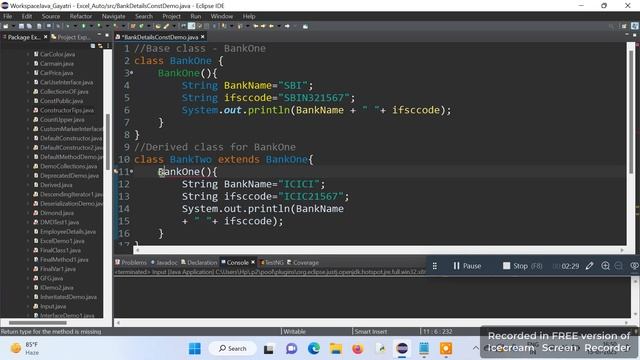Select the Java perspective icon
Screen dimensions: 640x360
pos(635,26)
